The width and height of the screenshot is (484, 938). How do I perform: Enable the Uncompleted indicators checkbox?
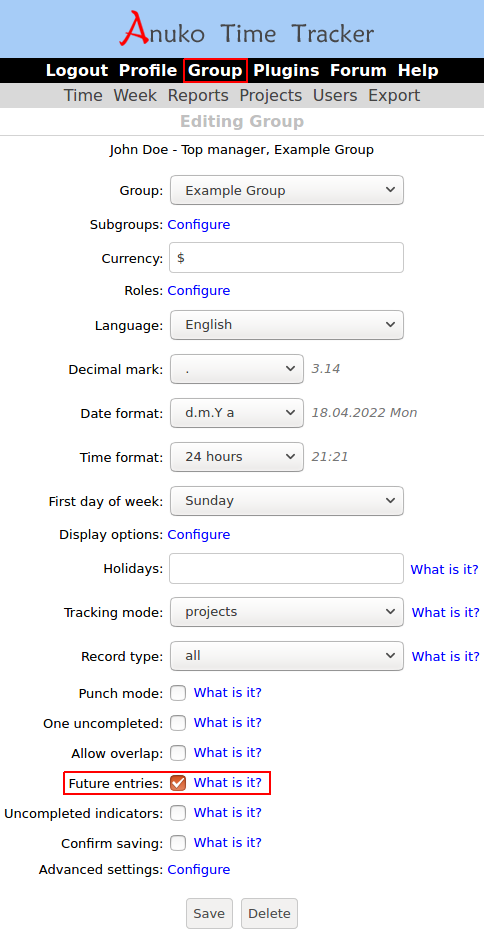pos(178,813)
